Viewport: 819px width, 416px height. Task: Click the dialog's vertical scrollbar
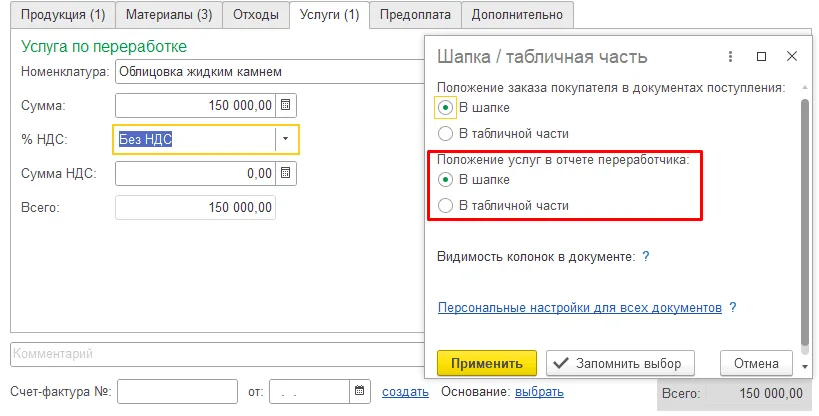pyautogui.click(x=805, y=225)
